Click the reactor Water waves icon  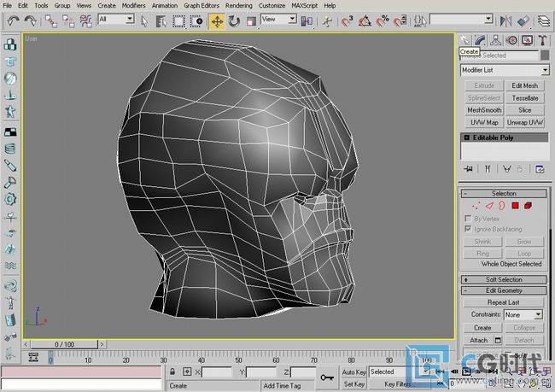pyautogui.click(x=10, y=266)
